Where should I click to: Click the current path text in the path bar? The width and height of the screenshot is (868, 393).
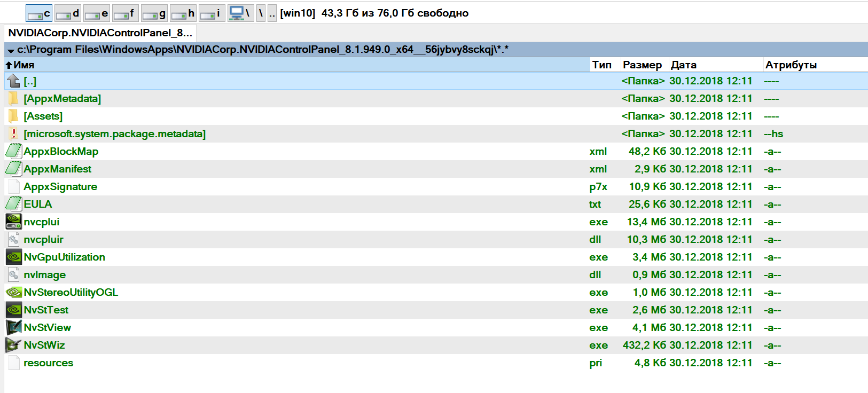tap(263, 50)
